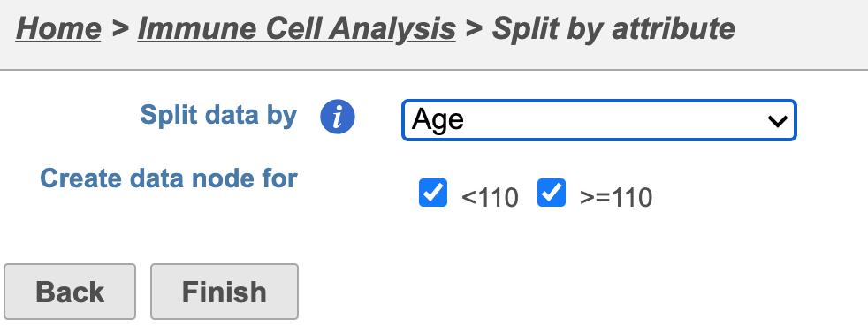Click the Finish button

click(225, 292)
